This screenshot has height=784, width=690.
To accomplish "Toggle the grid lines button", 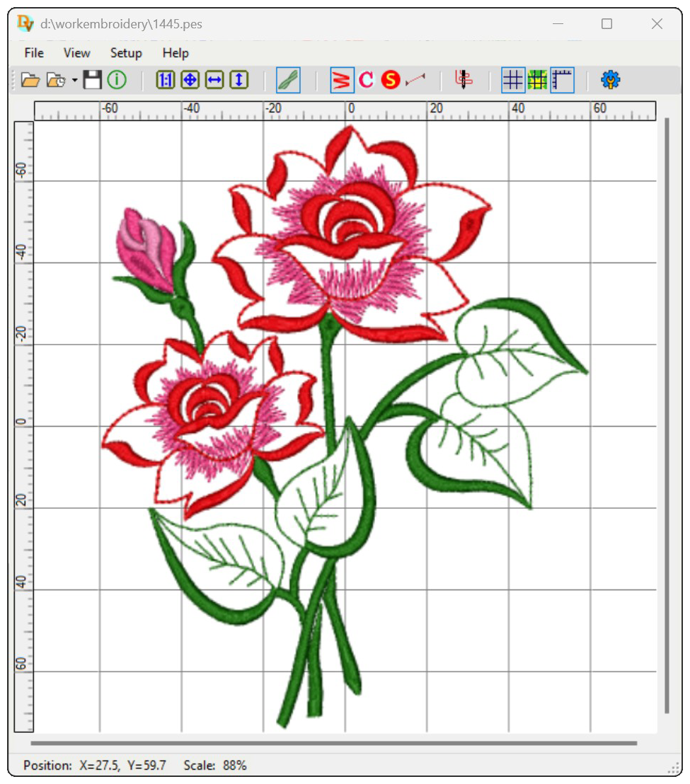I will point(513,81).
